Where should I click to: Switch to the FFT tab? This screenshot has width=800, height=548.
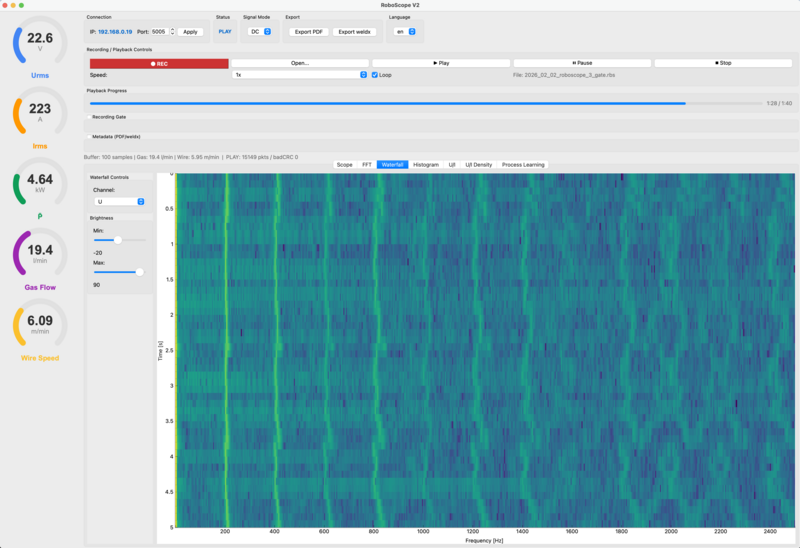367,164
